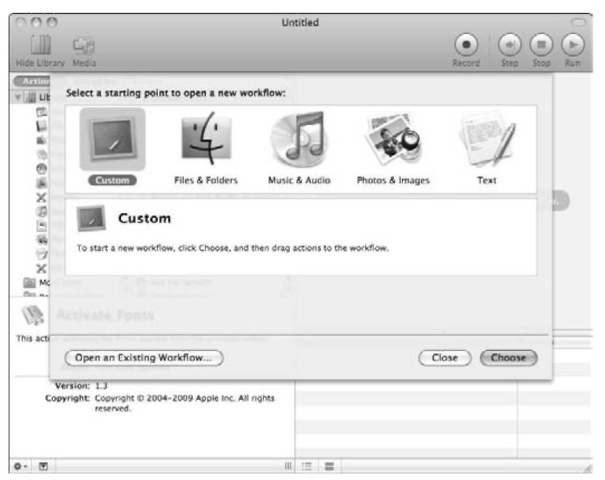The width and height of the screenshot is (605, 480).
Task: Switch to the Actions tab
Action: point(32,81)
